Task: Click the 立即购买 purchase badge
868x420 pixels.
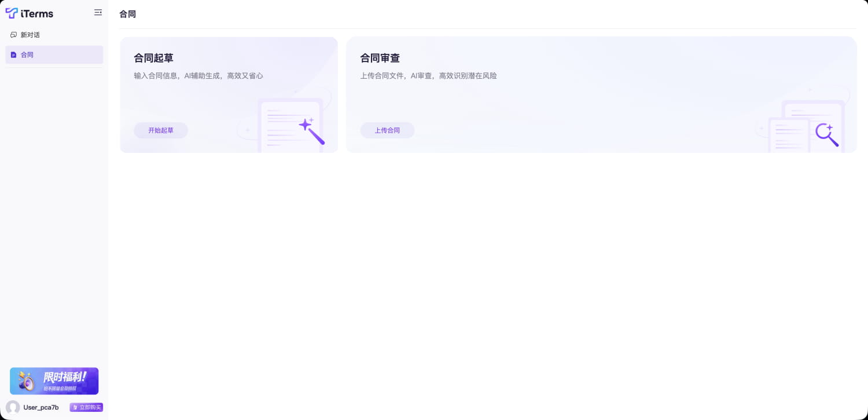Action: (x=86, y=407)
